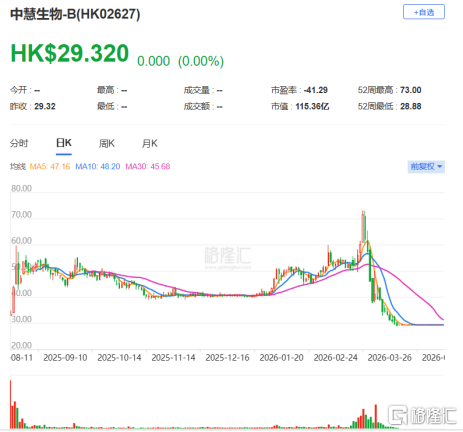Click the 80.00 price axis label
Screen dimensions: 463x432
click(x=22, y=188)
